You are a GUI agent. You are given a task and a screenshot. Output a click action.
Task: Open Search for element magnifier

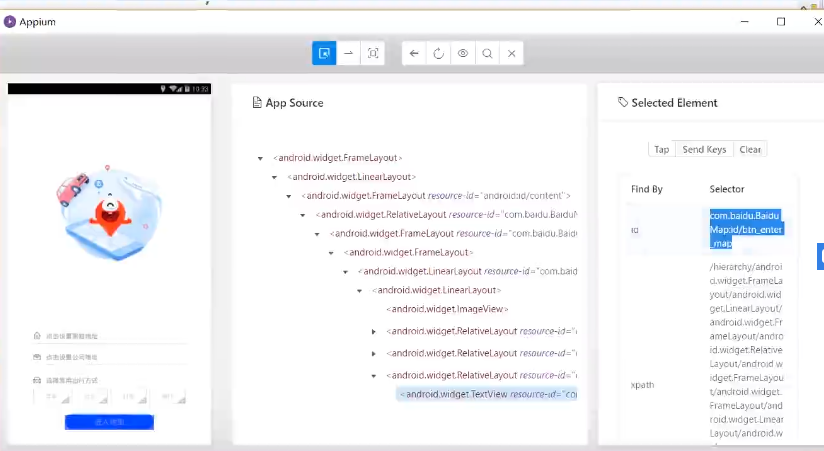click(x=487, y=53)
